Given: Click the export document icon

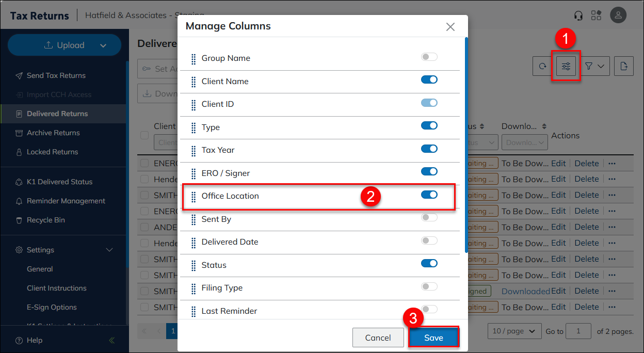Looking at the screenshot, I should click(x=624, y=66).
